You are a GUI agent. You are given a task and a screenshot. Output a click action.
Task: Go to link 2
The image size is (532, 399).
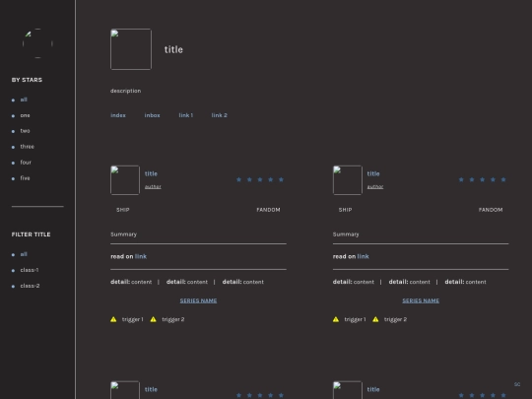[219, 115]
